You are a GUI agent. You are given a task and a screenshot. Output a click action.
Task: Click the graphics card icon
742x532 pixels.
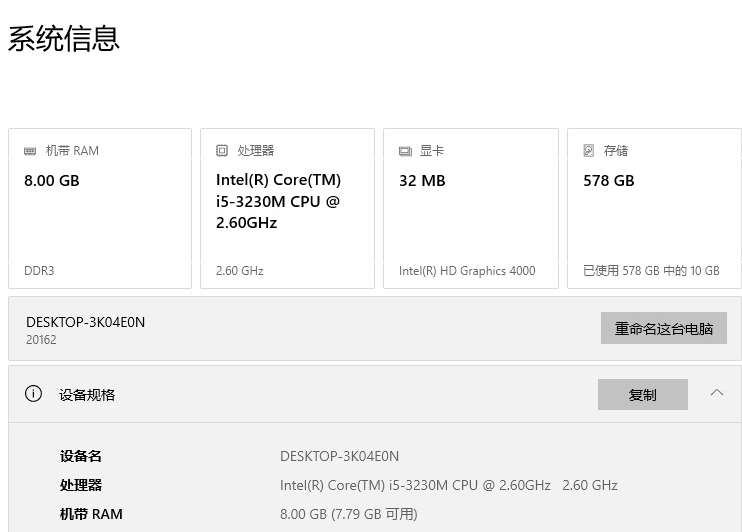pos(405,151)
